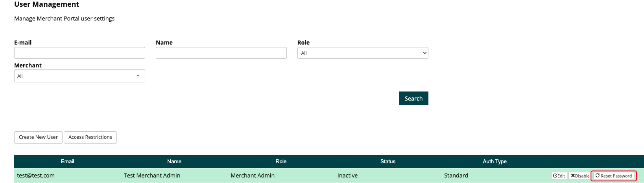Click the User Management heading
The height and width of the screenshot is (183, 644).
pyautogui.click(x=46, y=4)
